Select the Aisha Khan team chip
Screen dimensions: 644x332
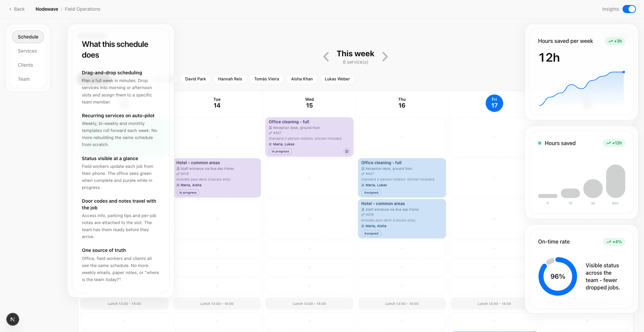[302, 79]
